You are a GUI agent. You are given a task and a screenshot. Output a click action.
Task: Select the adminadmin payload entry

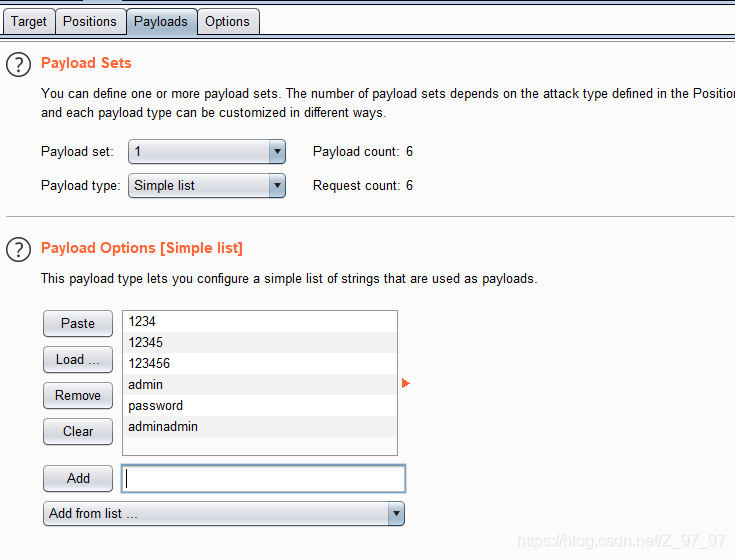(260, 427)
